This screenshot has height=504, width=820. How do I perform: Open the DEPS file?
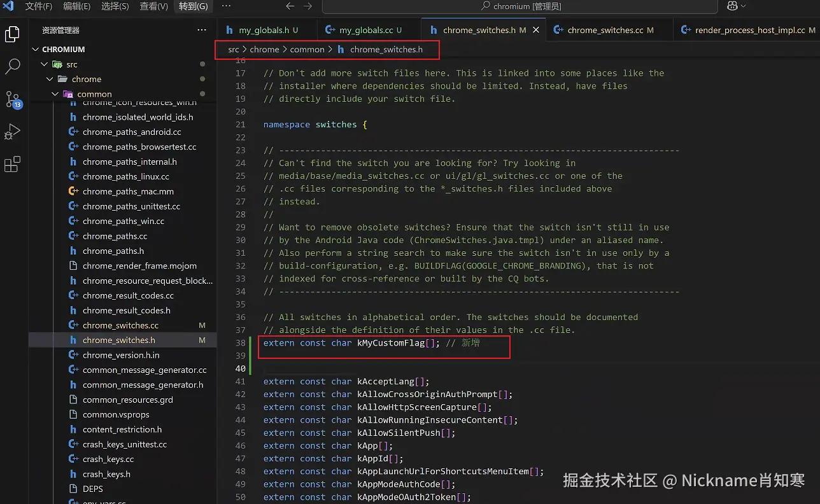tap(93, 489)
